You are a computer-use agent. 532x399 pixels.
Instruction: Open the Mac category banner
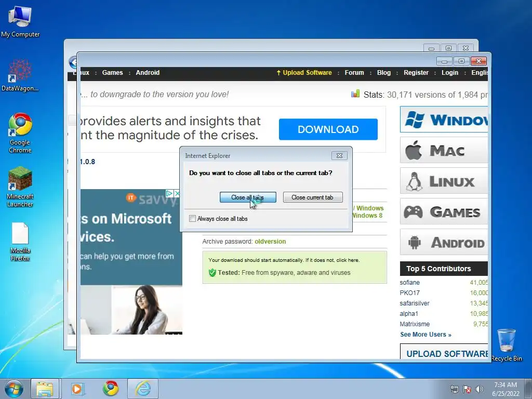click(444, 150)
